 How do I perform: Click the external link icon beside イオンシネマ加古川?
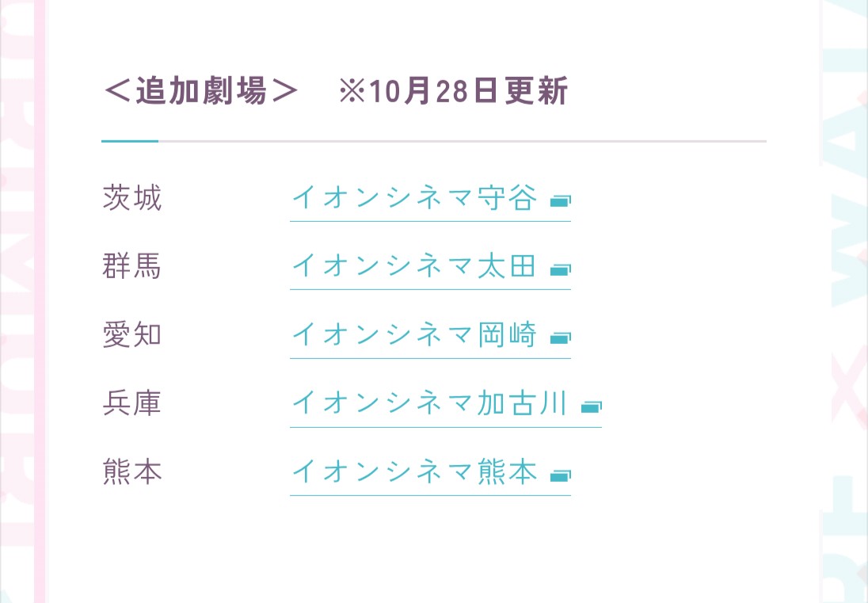[x=591, y=407]
